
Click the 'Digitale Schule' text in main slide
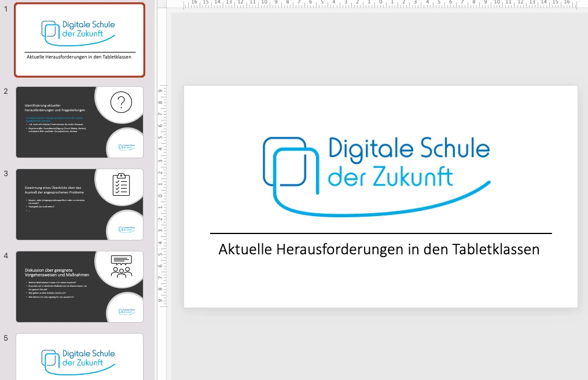[x=409, y=149]
